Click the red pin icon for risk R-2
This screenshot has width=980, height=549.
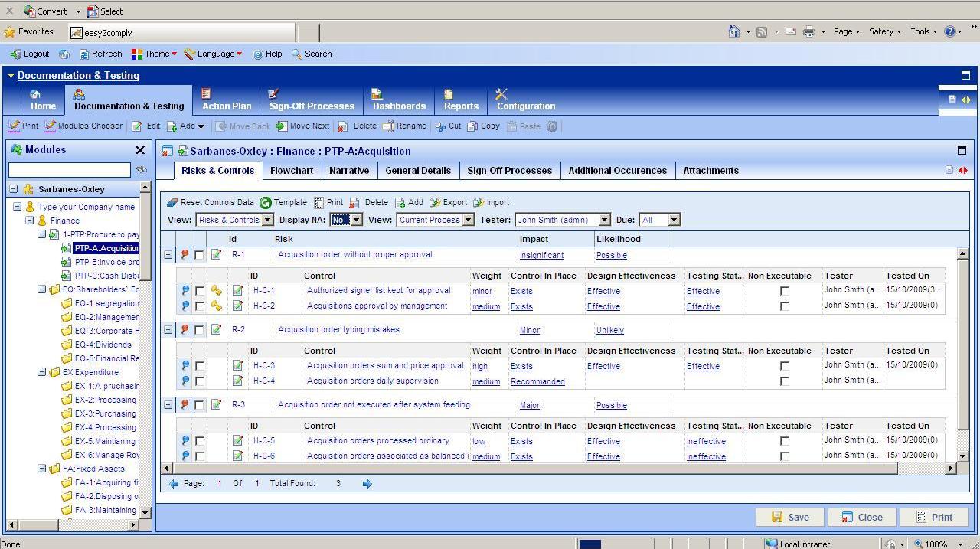pyautogui.click(x=185, y=330)
